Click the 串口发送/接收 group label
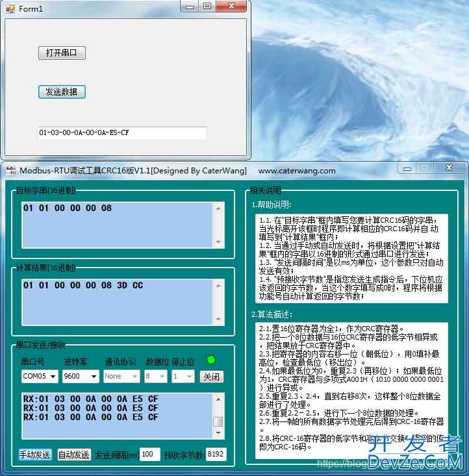The height and width of the screenshot is (476, 469). pos(40,345)
